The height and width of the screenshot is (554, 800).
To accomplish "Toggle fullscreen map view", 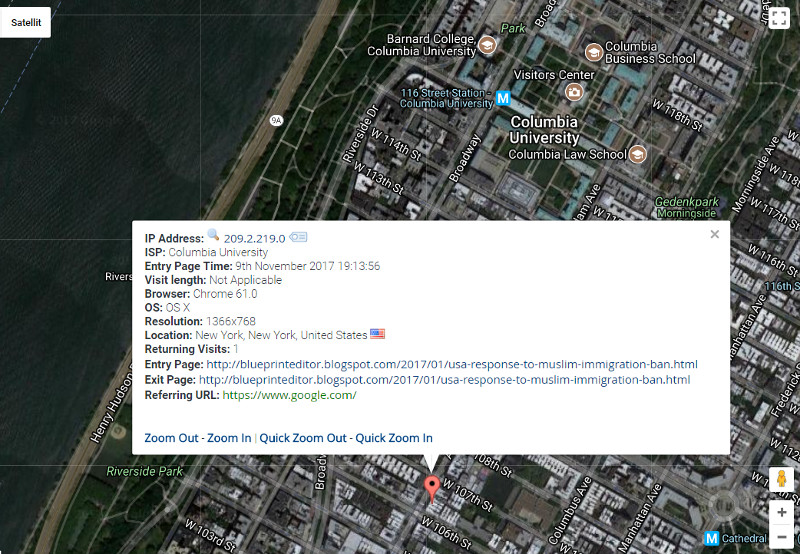I will pos(779,18).
